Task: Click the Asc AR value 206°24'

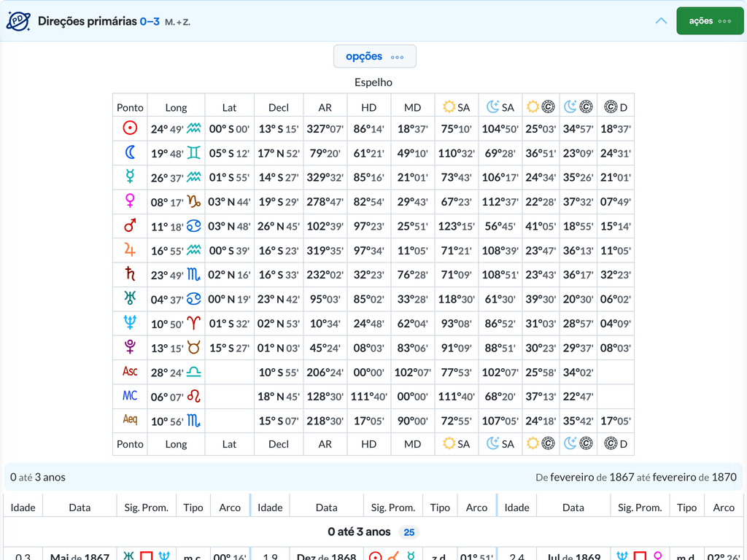Action: (x=325, y=373)
